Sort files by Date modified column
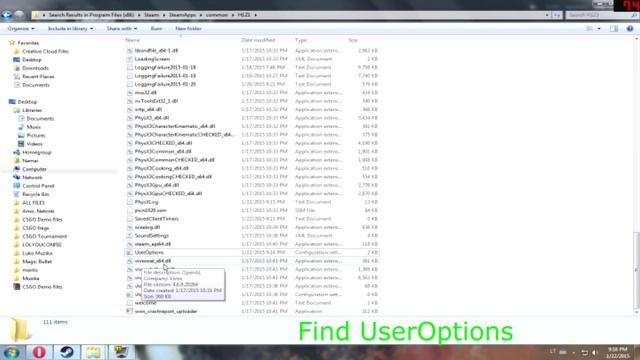 (x=258, y=40)
